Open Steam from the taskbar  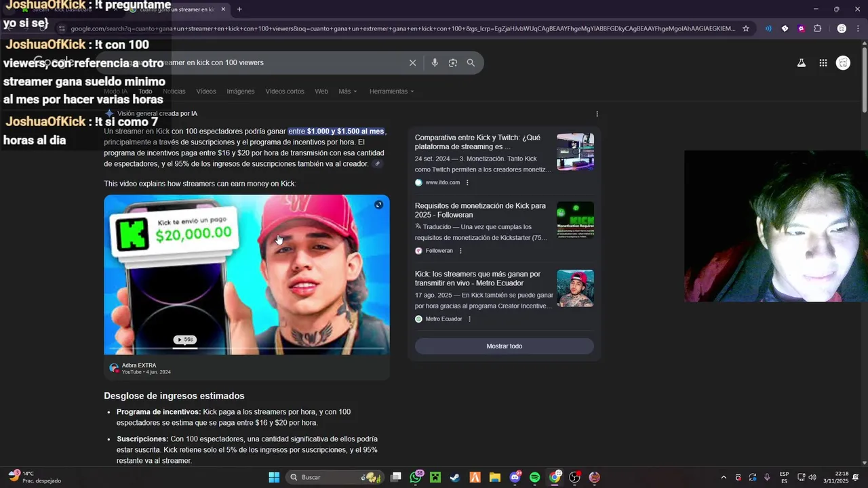point(455,477)
